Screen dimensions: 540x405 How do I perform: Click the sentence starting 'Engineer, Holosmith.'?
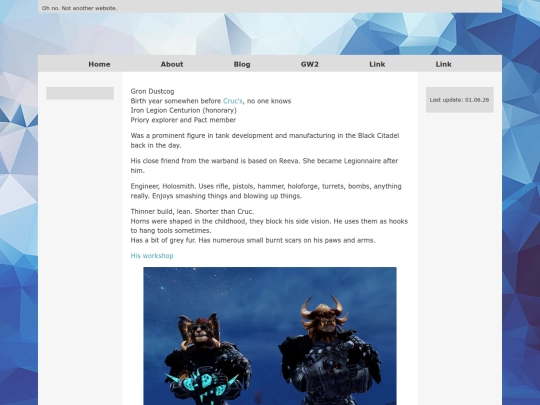pos(266,191)
